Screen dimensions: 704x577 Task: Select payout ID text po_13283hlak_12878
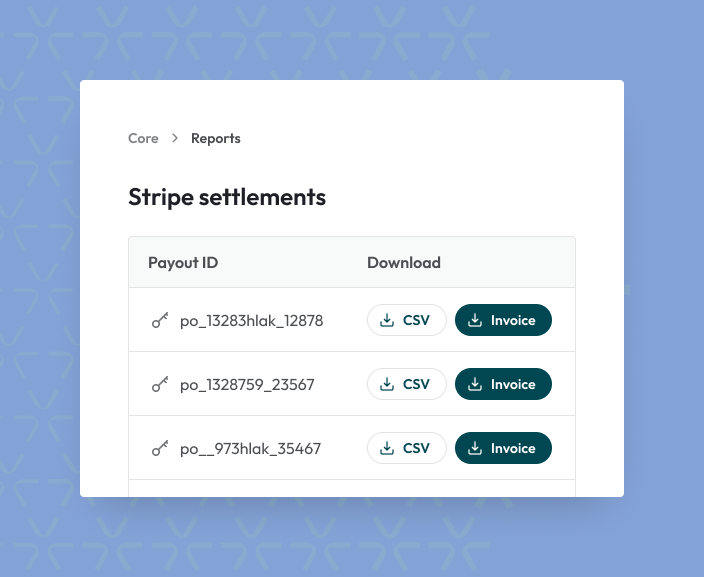251,321
